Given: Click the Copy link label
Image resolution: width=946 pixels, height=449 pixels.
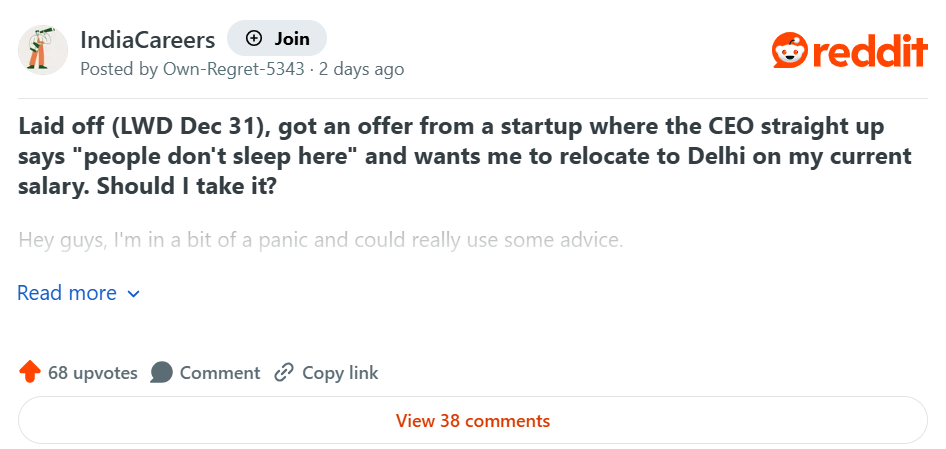Looking at the screenshot, I should coord(340,373).
